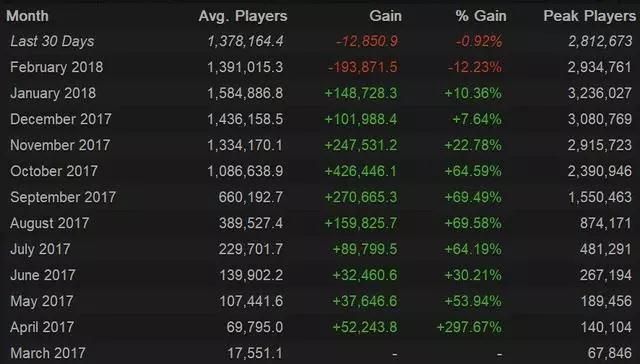Screen dimensions: 640x364
Task: Click the 3,236,027 peak players value
Action: coord(600,93)
